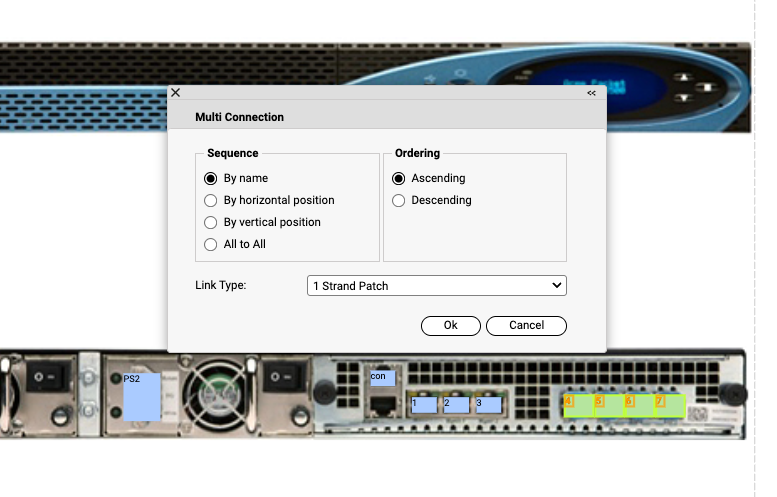
Task: Select Ethernet port 1 on the device
Action: (x=424, y=405)
